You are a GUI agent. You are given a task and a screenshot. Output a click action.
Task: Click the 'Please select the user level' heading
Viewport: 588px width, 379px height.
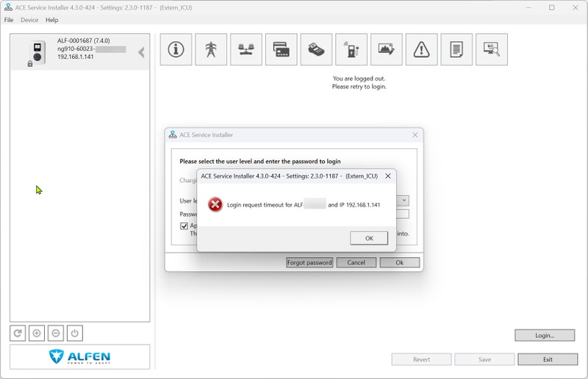click(x=260, y=161)
